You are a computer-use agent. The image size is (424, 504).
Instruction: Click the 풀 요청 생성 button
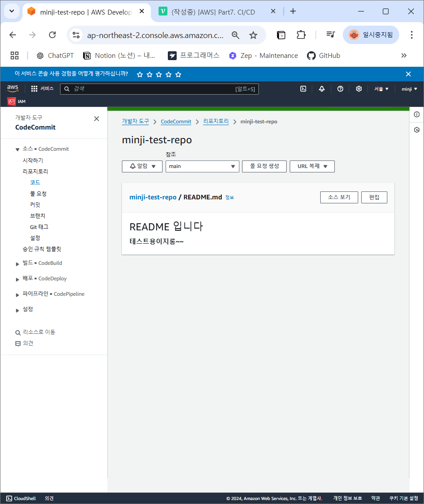coord(265,167)
